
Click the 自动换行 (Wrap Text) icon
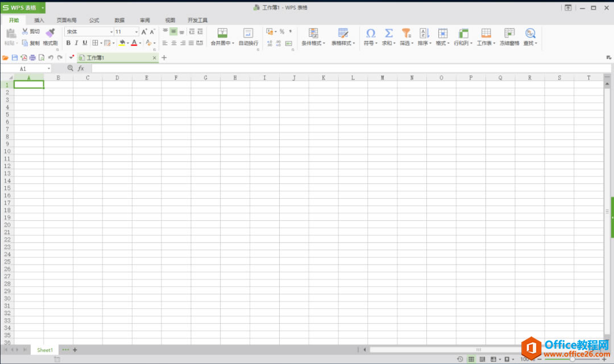(247, 33)
